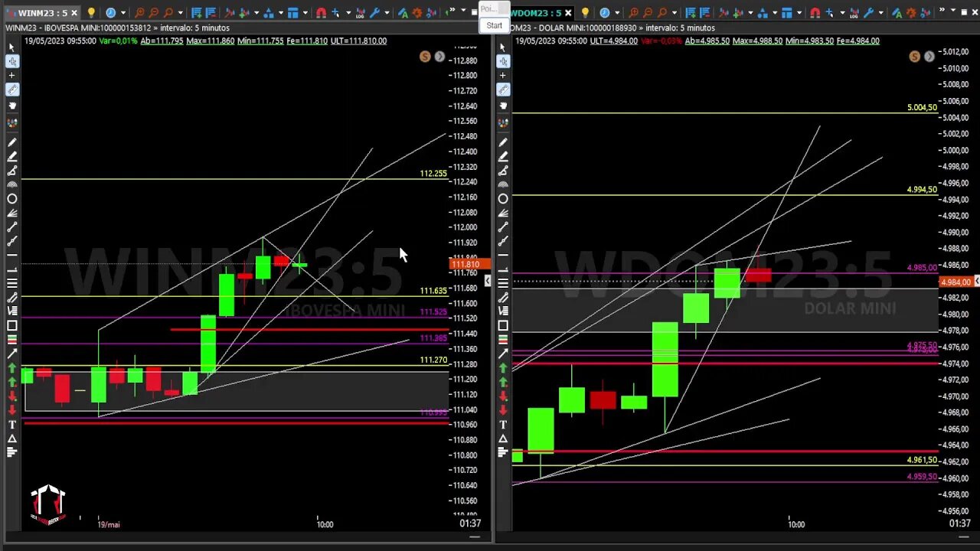Screen dimensions: 980x551
Task: Click the orange gear icon in WINM23 toolbar
Action: (x=417, y=13)
